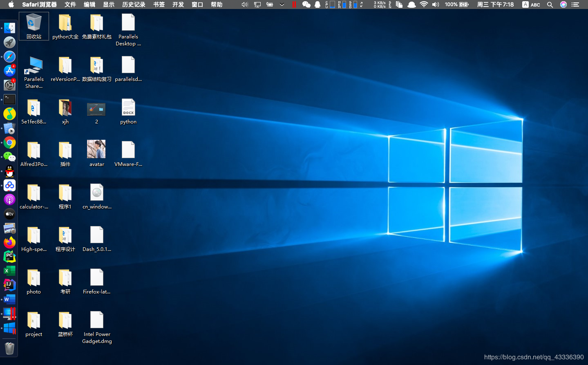Select the project folder
Screen dimensions: 588x365
click(34, 324)
